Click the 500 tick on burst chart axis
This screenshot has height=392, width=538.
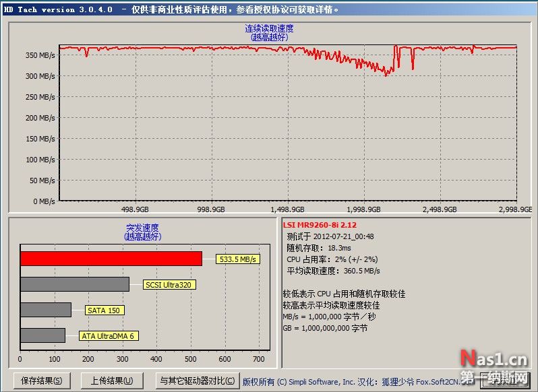point(191,359)
